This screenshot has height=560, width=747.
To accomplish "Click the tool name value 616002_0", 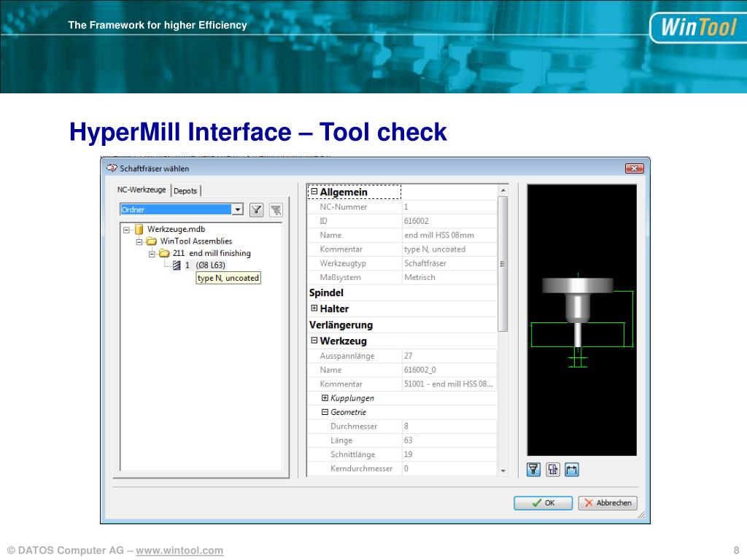I will (x=419, y=370).
